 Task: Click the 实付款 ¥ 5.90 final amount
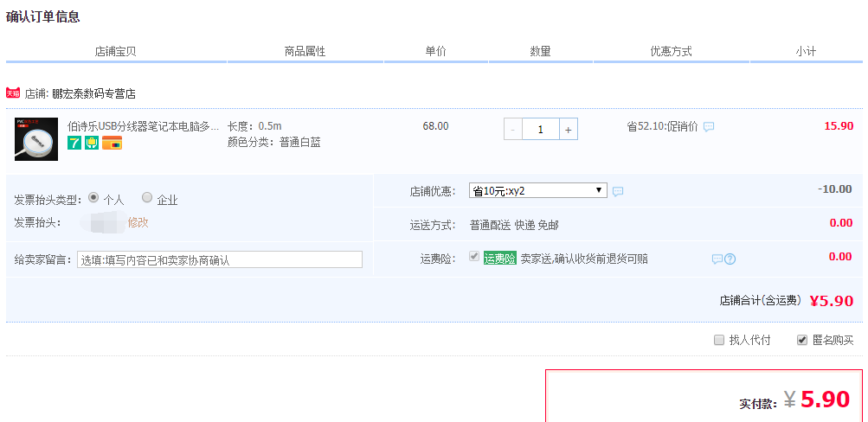coord(818,399)
